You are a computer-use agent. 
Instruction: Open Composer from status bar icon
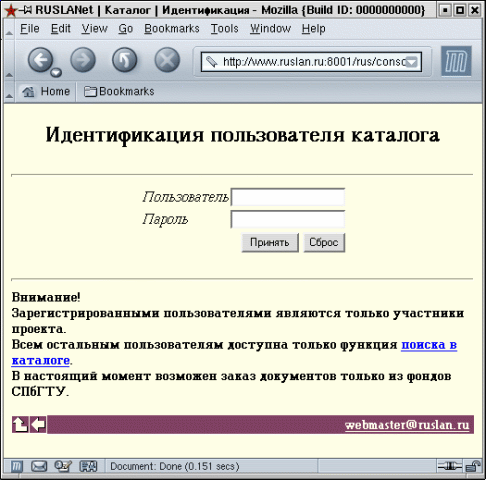coord(63,466)
